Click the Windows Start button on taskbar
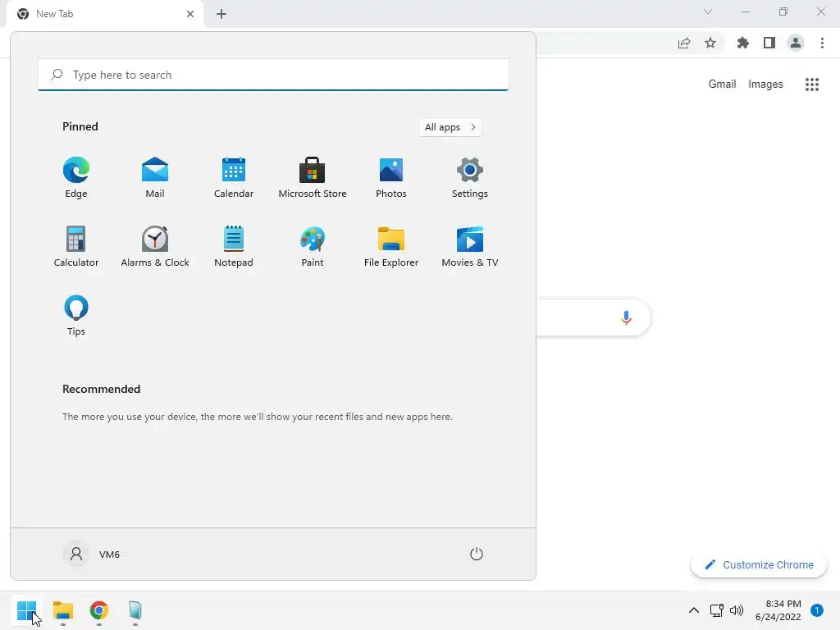 point(26,610)
